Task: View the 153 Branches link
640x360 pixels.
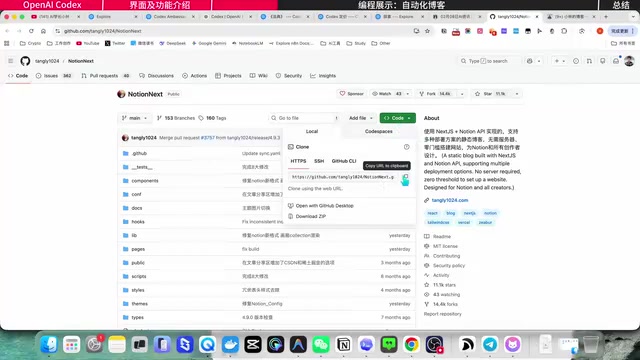Action: 176,118
